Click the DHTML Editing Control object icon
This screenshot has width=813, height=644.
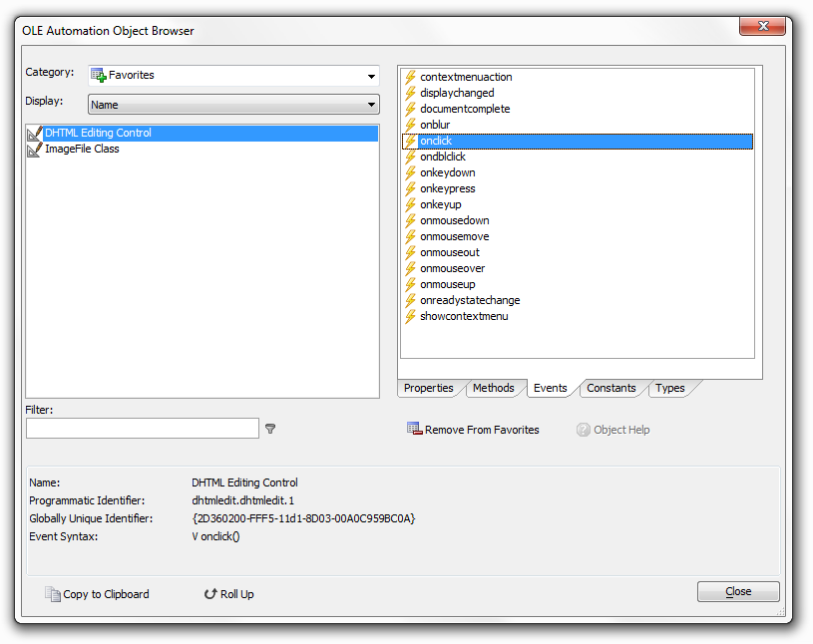(x=35, y=134)
